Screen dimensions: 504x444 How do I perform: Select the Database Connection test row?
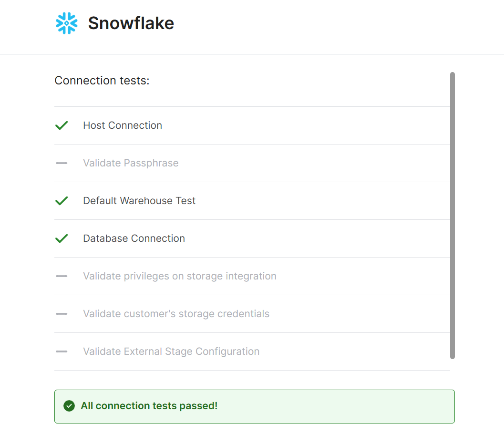tap(252, 238)
